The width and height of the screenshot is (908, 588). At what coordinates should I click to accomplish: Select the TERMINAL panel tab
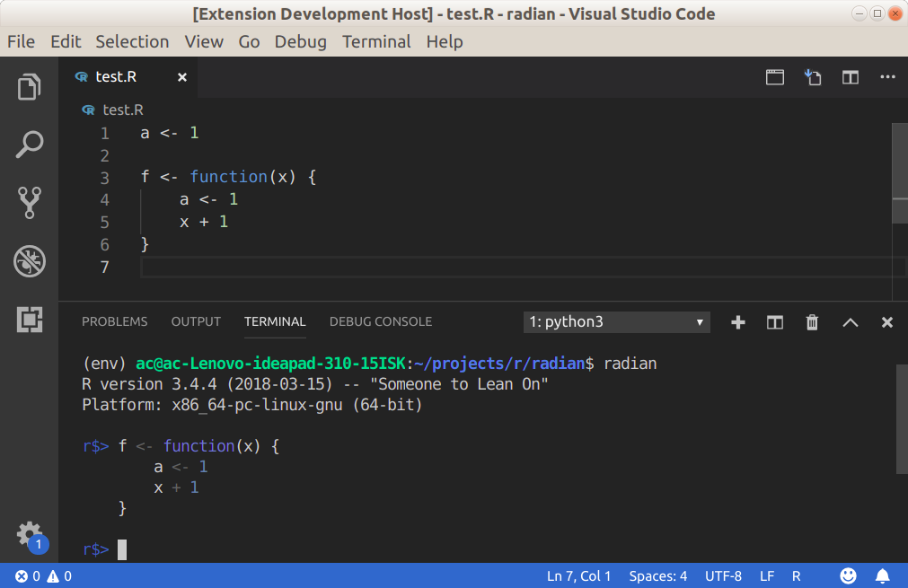(275, 321)
